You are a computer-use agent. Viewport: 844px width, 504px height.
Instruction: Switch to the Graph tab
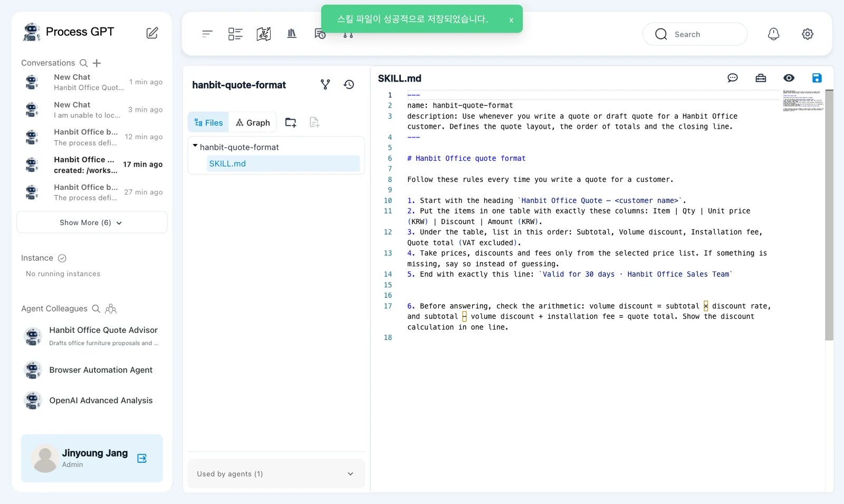tap(253, 123)
